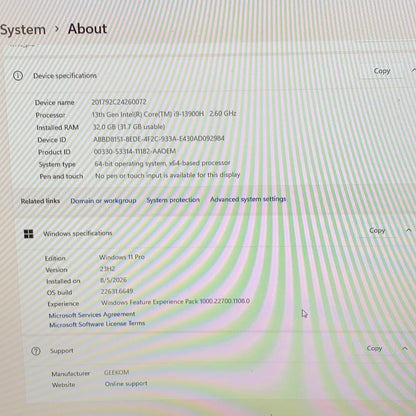416x416 pixels.
Task: Copy the device specifications
Action: 382,71
